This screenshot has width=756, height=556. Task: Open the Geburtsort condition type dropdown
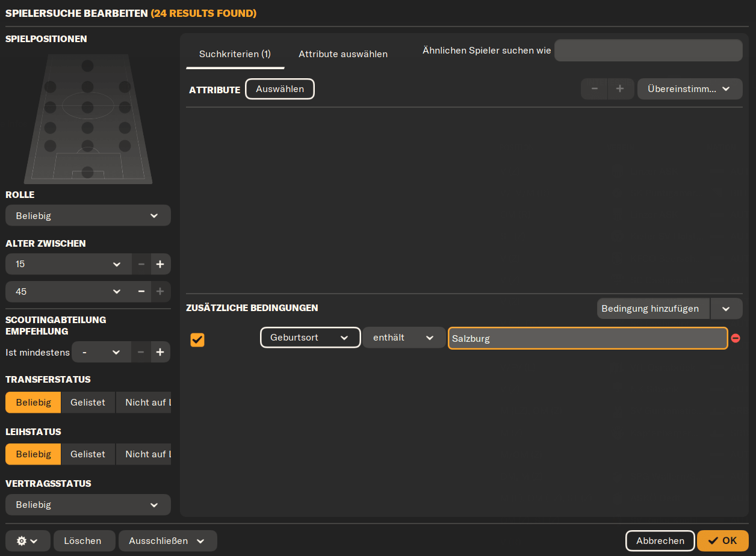point(310,338)
